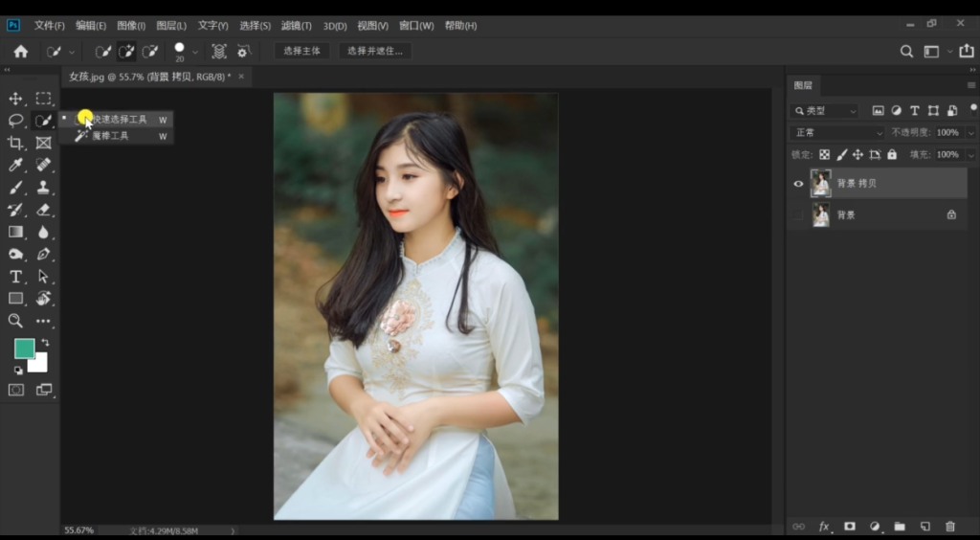Click the 选择主体 button

click(x=301, y=52)
